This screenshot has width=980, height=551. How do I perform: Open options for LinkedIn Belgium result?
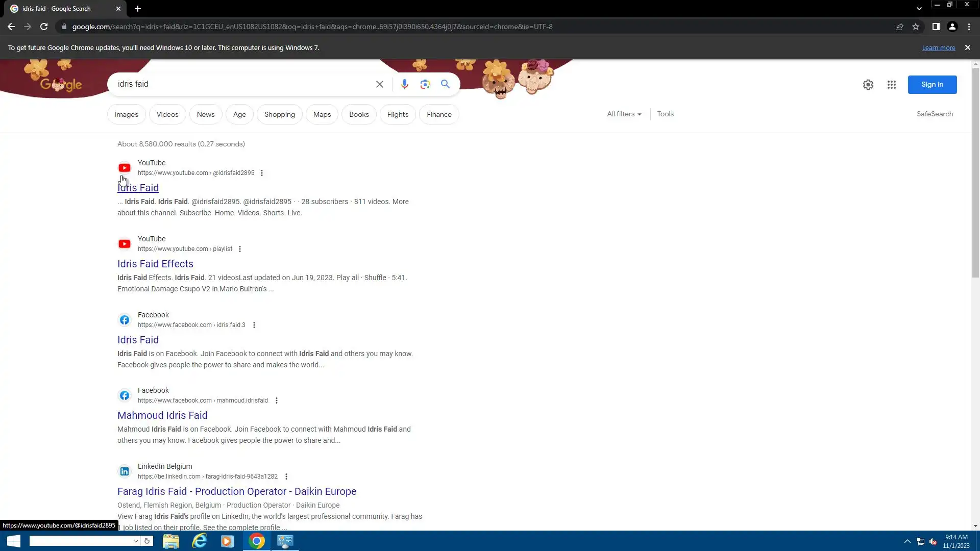(x=286, y=477)
